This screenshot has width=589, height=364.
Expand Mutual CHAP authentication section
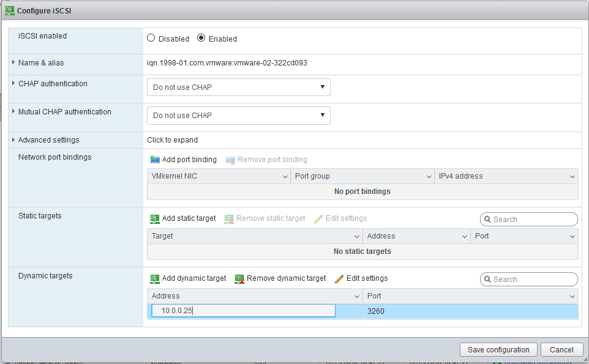click(x=13, y=111)
